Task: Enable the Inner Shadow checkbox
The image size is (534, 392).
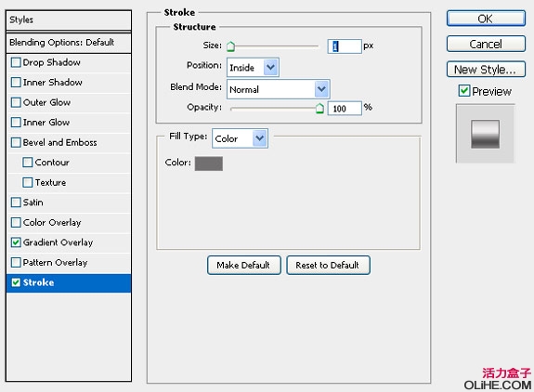Action: (x=16, y=83)
